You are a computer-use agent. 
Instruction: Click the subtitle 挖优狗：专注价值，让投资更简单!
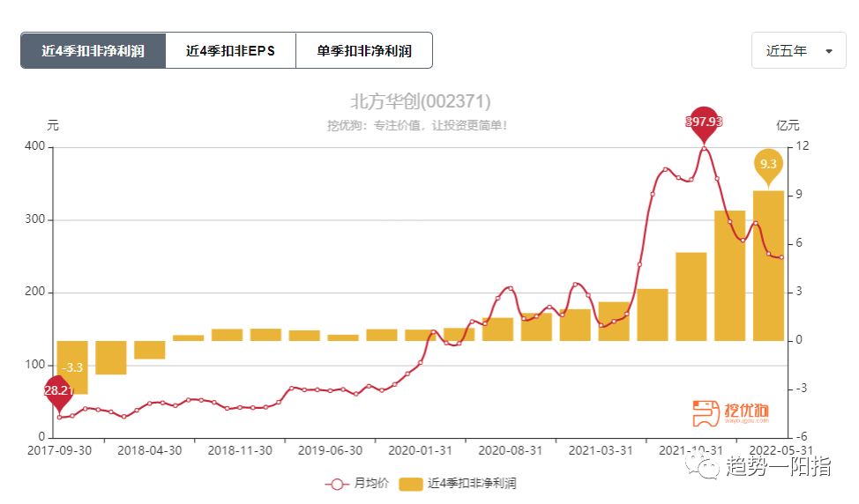417,125
